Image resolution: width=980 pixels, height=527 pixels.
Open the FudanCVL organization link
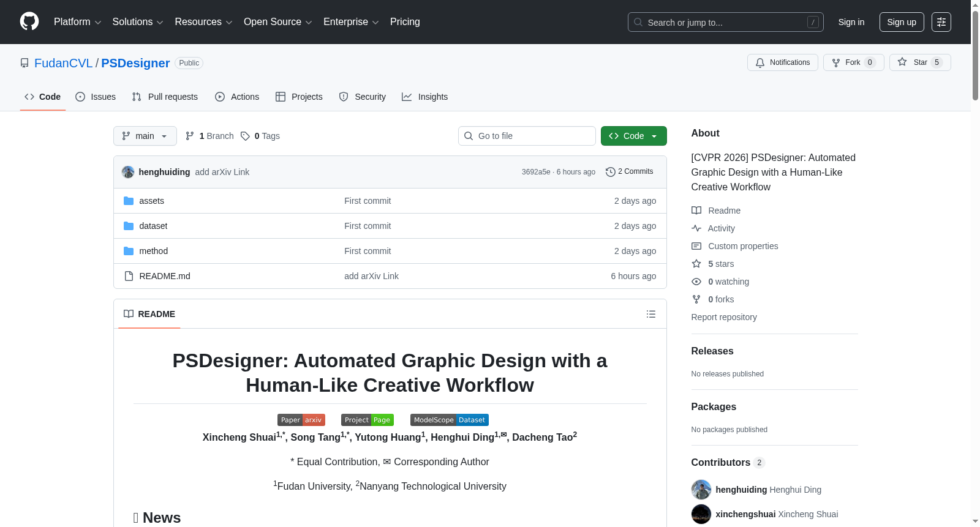coord(63,63)
